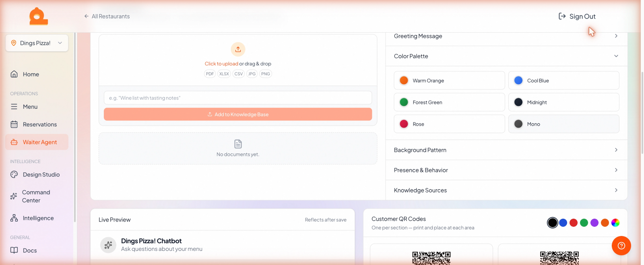Click the Reservations calendar icon
The image size is (644, 265).
pos(14,124)
